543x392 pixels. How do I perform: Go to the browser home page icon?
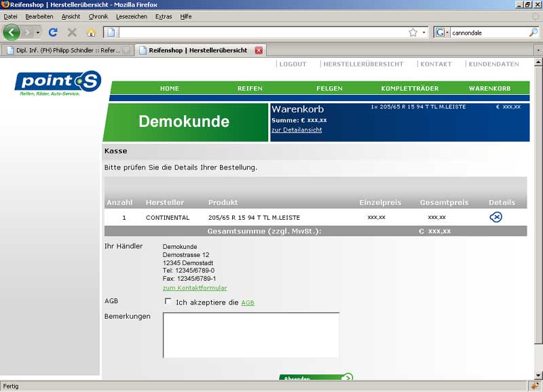pyautogui.click(x=91, y=32)
